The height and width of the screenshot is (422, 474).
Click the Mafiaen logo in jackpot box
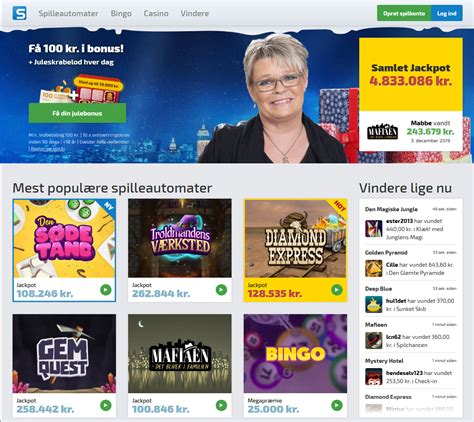point(383,131)
